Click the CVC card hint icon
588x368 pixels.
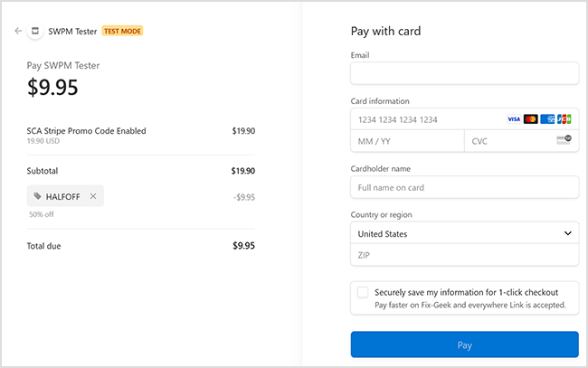pyautogui.click(x=564, y=140)
